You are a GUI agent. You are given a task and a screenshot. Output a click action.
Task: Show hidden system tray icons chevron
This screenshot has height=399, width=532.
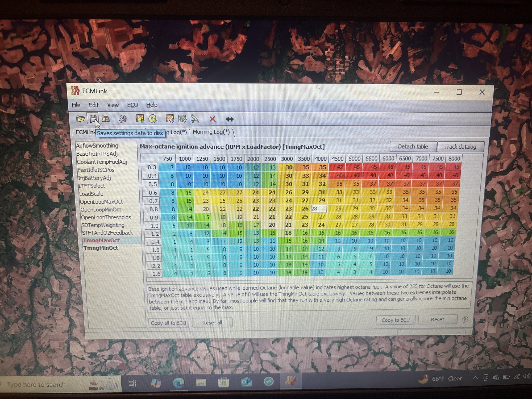[475, 378]
